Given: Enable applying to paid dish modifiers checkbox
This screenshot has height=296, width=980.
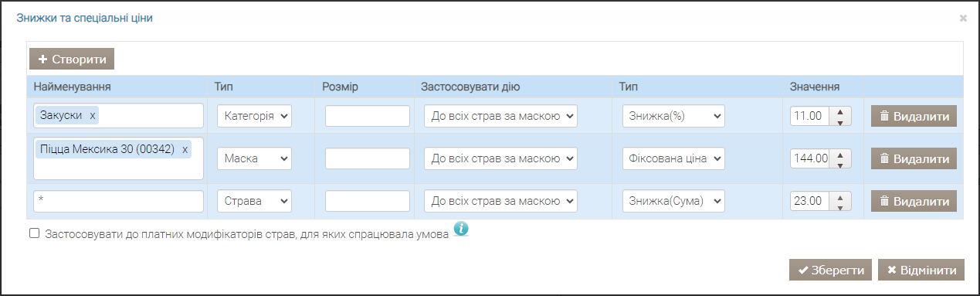Looking at the screenshot, I should click(x=34, y=233).
